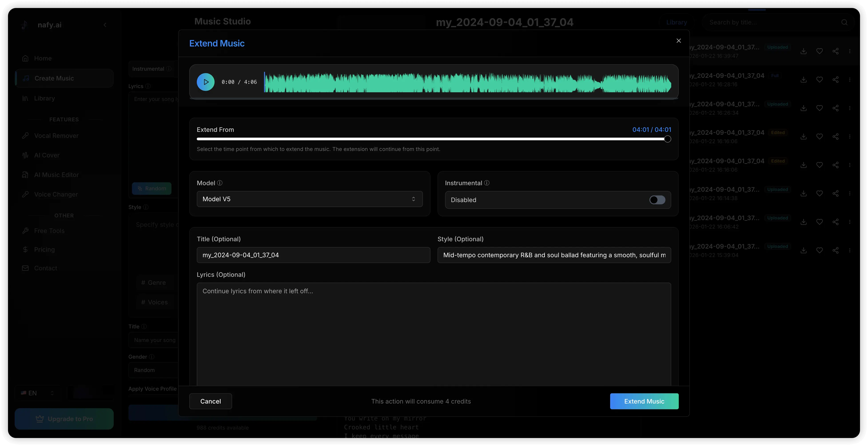The width and height of the screenshot is (868, 446).
Task: Download the track dated 16:39:47
Action: click(x=804, y=51)
